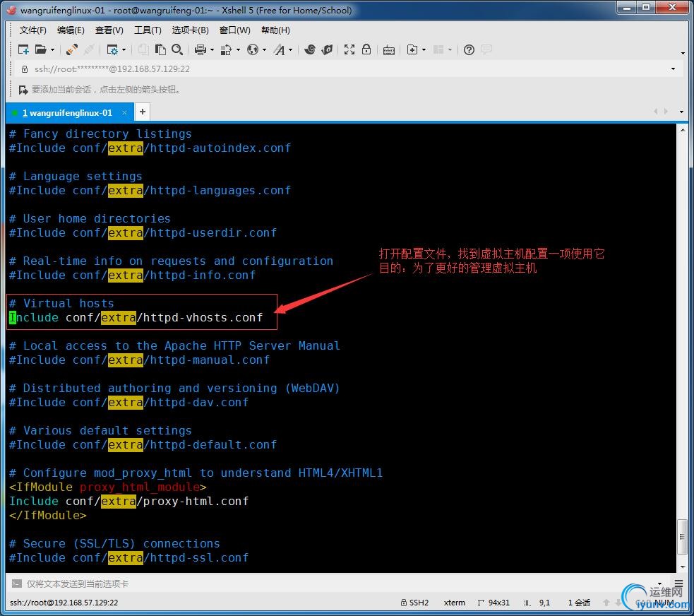
Task: Click the 'Include conf/extra/httpd-vhosts.conf' line
Action: [136, 318]
